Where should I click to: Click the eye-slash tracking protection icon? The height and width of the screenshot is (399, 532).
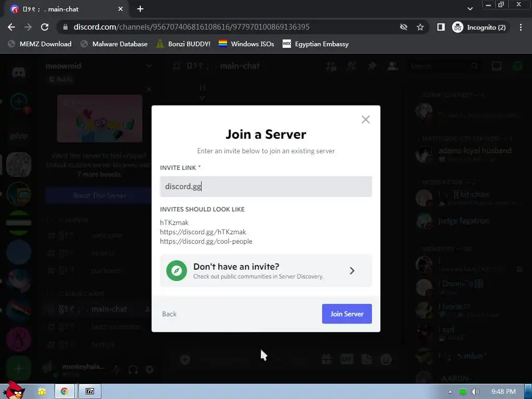click(x=403, y=27)
